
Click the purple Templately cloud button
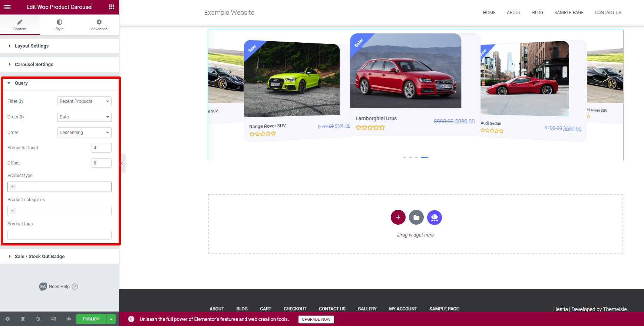[x=434, y=217]
